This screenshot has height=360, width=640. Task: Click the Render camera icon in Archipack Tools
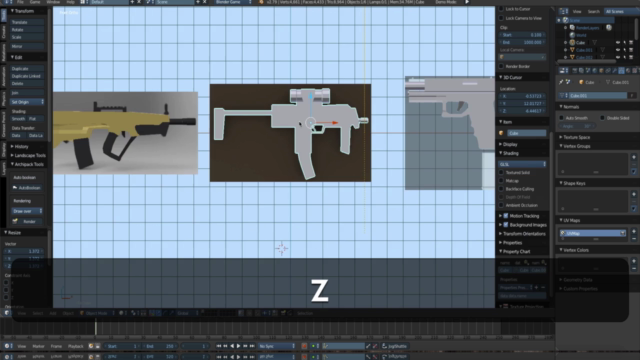pyautogui.click(x=15, y=221)
